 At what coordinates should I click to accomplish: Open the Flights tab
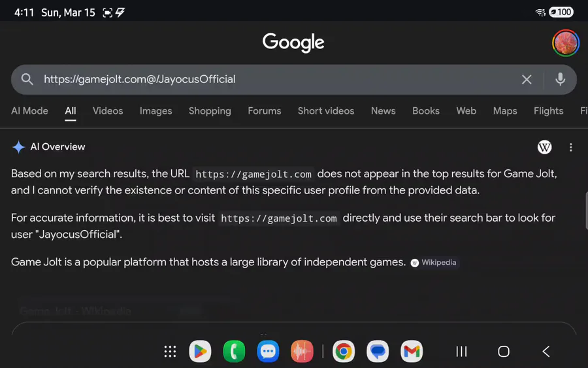point(548,110)
